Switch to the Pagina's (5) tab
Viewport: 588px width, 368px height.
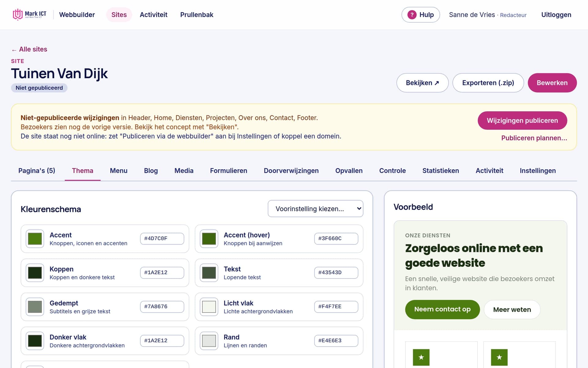coord(37,171)
